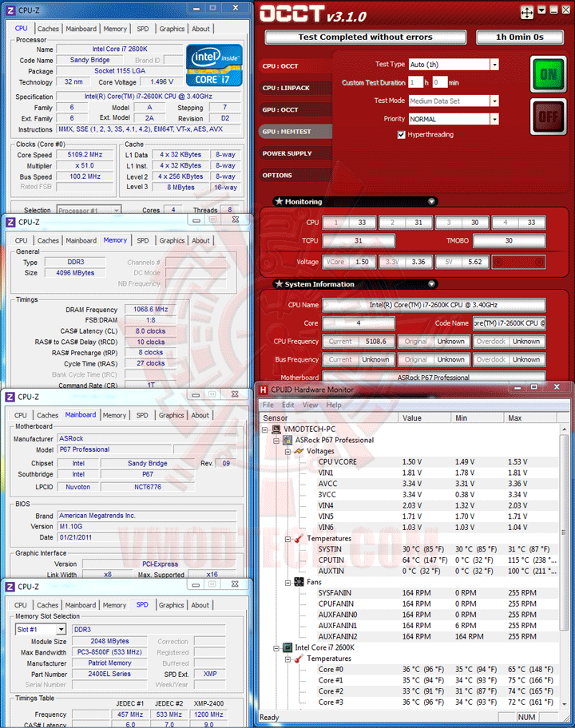Image resolution: width=575 pixels, height=728 pixels.
Task: Toggle the Hyperthreading checkbox in OCCT
Action: (x=401, y=135)
